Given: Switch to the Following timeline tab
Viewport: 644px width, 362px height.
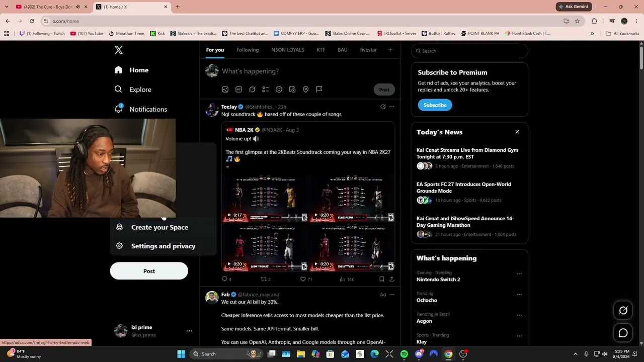Looking at the screenshot, I should coord(248,50).
